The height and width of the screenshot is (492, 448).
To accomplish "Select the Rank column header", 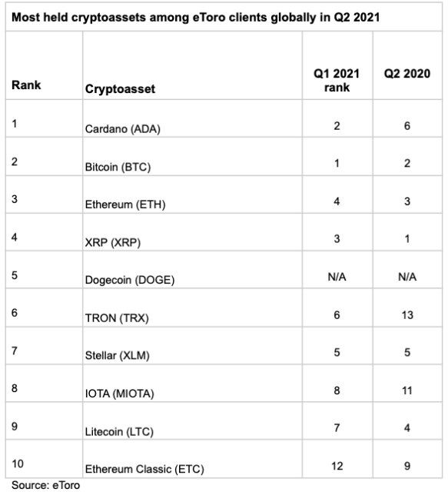I will 26,85.
